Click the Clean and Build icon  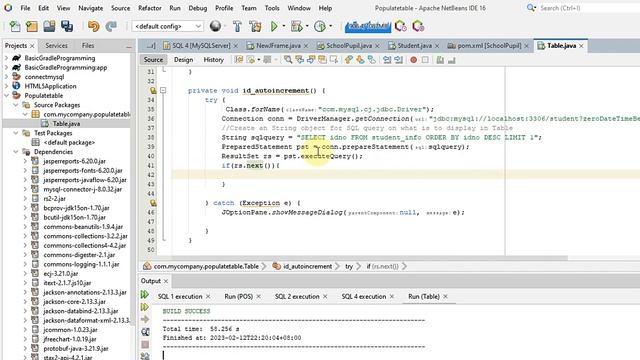(x=256, y=27)
